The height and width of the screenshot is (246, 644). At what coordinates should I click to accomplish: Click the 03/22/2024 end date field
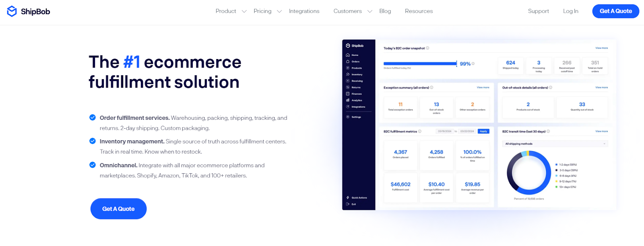point(467,131)
